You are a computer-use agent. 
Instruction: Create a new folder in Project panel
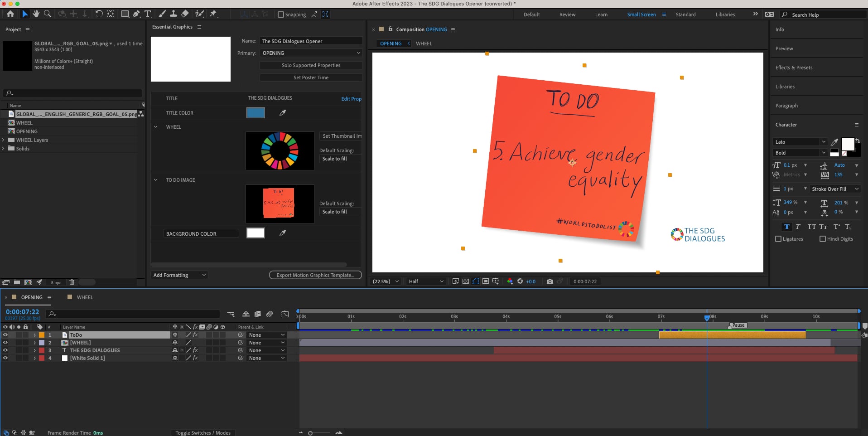click(17, 282)
